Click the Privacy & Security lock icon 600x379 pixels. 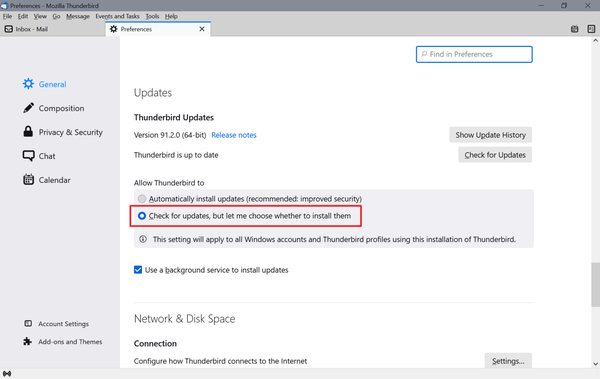pos(28,132)
